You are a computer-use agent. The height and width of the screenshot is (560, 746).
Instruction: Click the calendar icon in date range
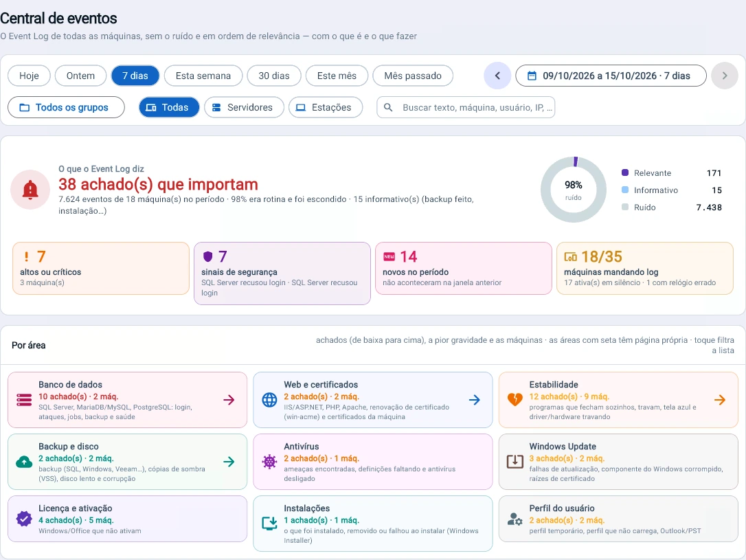[532, 76]
